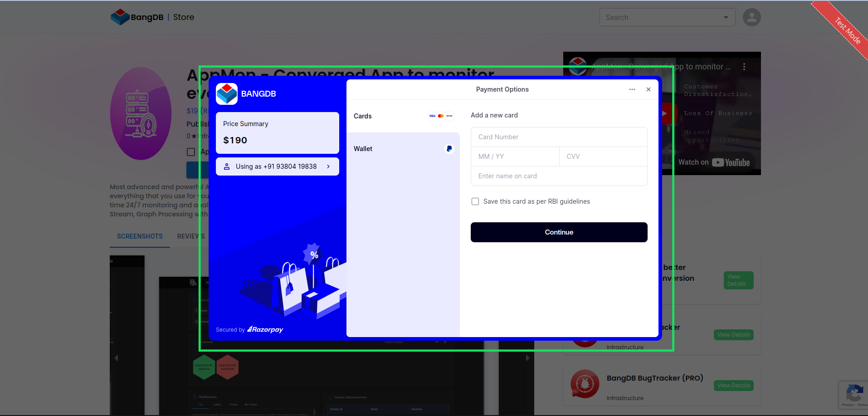
Task: Click the card network logos next to Cards
Action: coord(441,116)
